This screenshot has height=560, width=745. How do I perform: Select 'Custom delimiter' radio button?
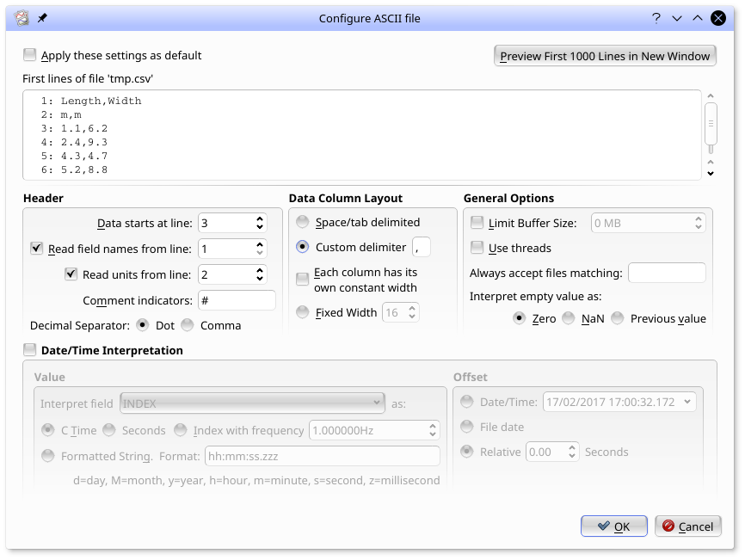303,247
